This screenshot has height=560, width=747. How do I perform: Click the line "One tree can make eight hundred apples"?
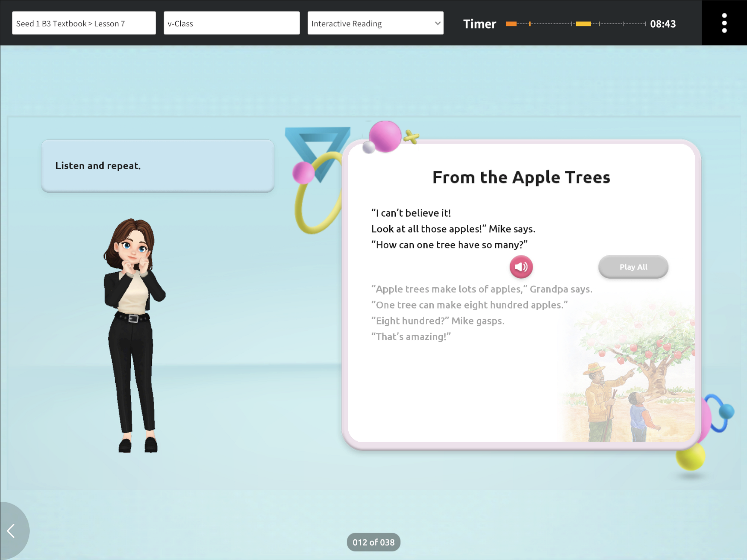[x=469, y=305]
